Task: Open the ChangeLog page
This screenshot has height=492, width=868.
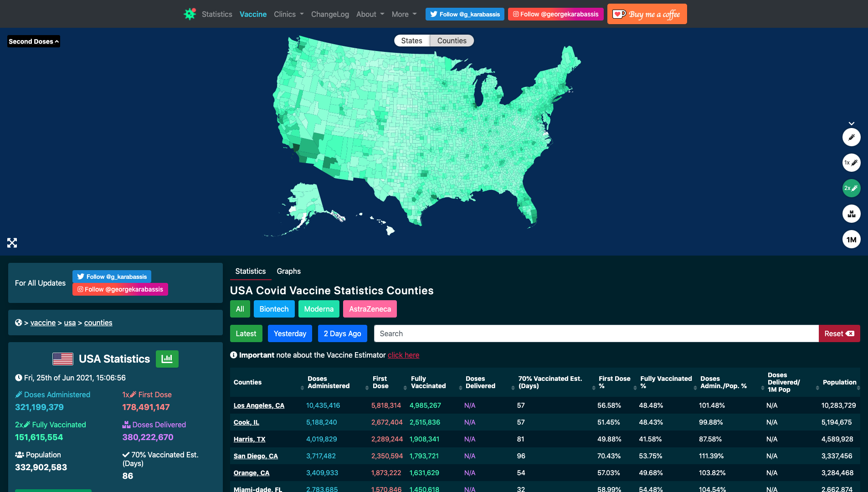Action: coord(330,14)
